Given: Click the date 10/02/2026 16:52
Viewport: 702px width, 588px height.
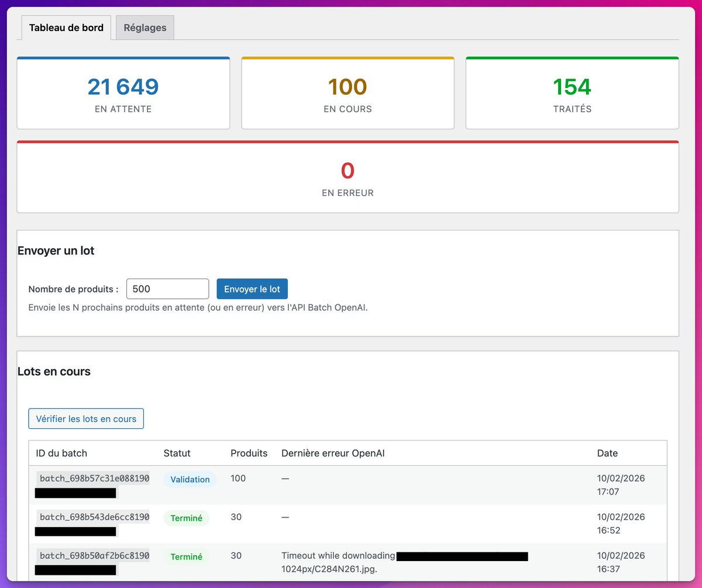Looking at the screenshot, I should pos(621,524).
